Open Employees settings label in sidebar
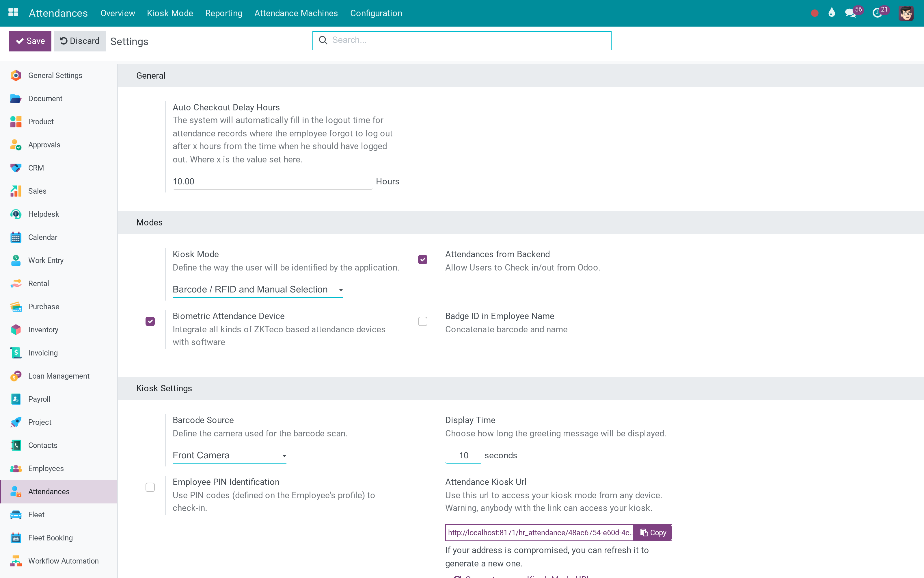This screenshot has height=578, width=924. [x=46, y=469]
